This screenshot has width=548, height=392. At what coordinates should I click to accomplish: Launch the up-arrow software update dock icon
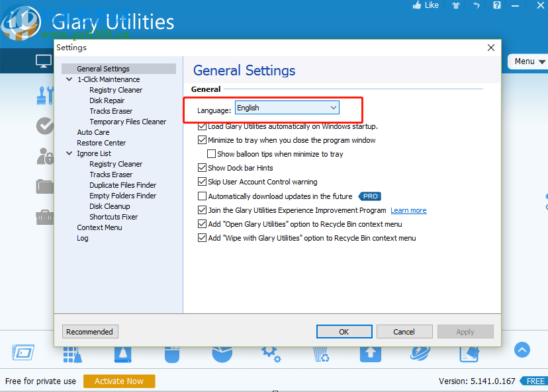point(371,354)
